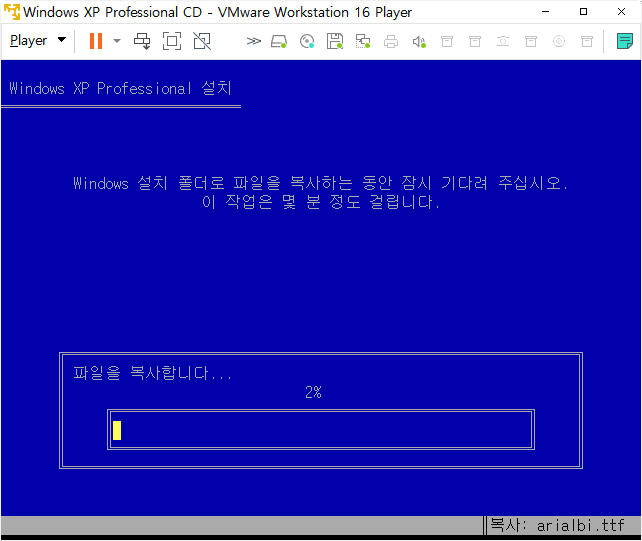The width and height of the screenshot is (642, 541).
Task: Pause the virtual machine with the orange button
Action: click(x=96, y=41)
